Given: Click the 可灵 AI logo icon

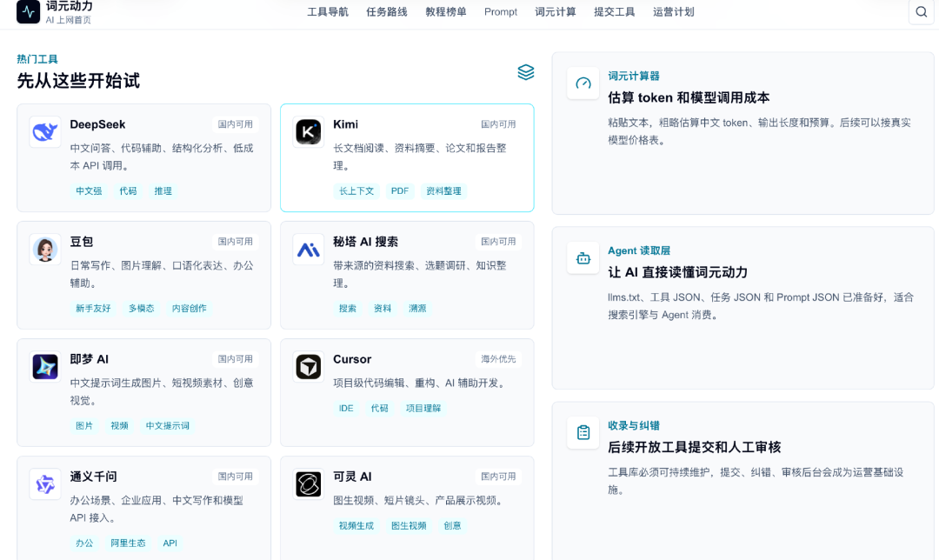Looking at the screenshot, I should (x=309, y=484).
